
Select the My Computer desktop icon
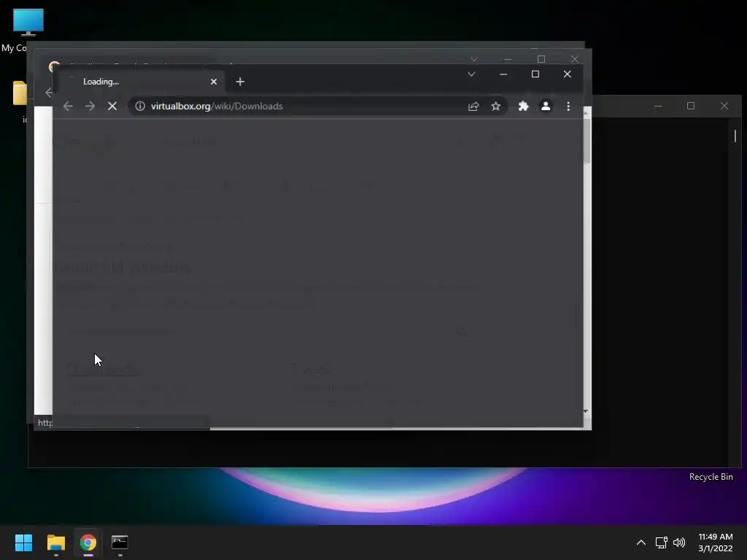(x=28, y=22)
